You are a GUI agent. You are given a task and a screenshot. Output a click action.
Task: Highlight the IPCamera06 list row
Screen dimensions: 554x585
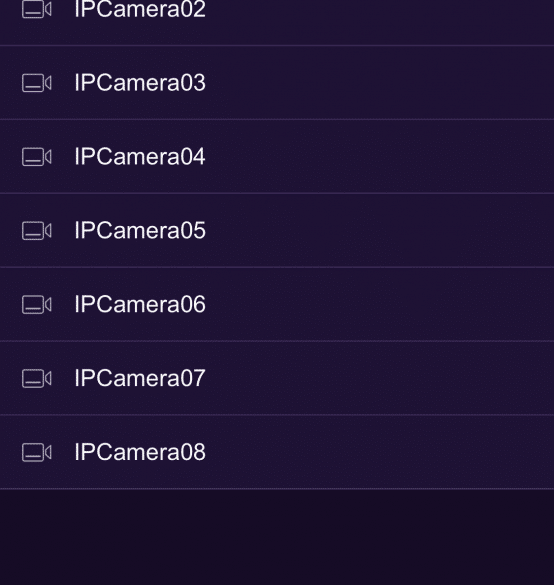point(277,304)
